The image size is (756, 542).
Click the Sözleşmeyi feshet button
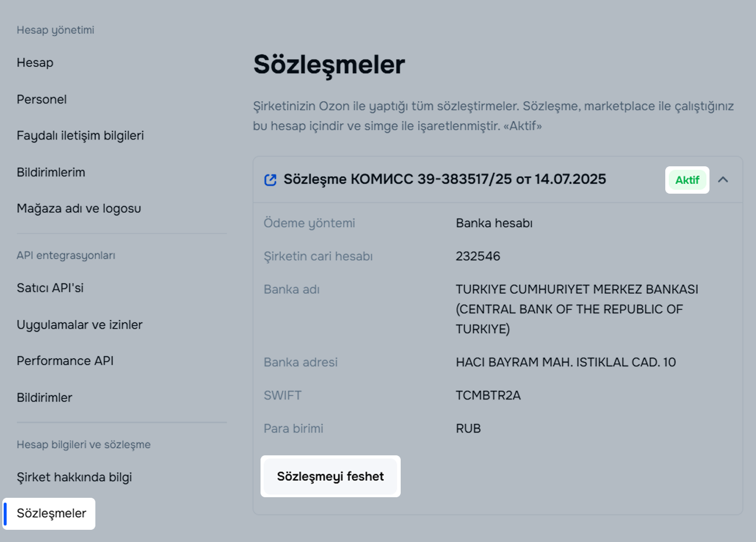coord(330,476)
